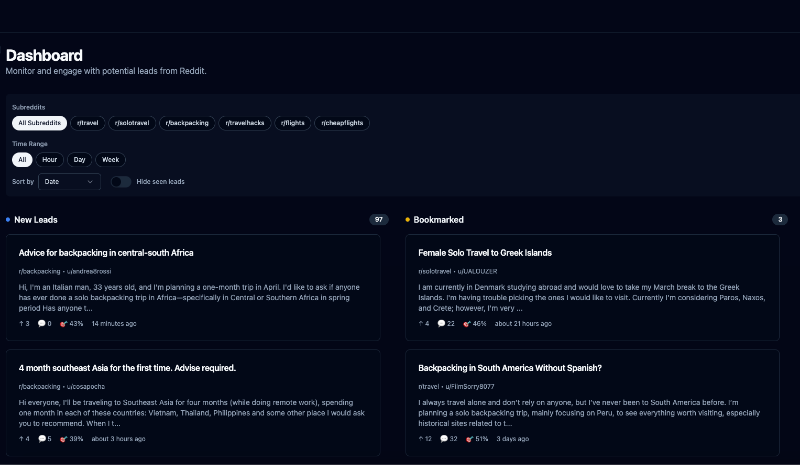Open Female Solo Travel to Greek Islands post

(x=485, y=253)
